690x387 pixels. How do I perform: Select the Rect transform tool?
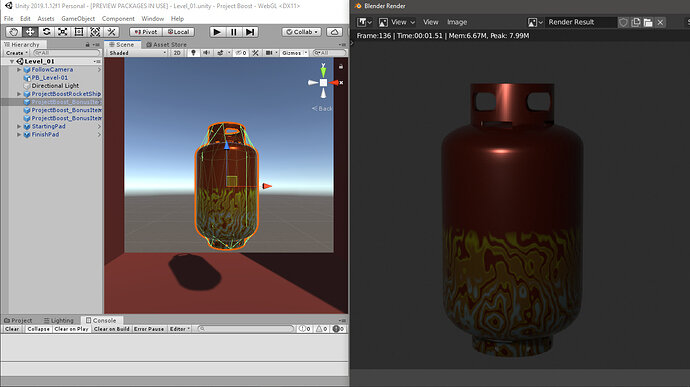79,32
